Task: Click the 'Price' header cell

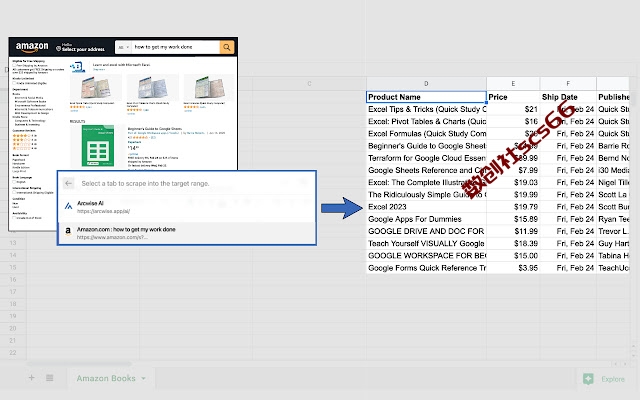Action: coord(513,97)
